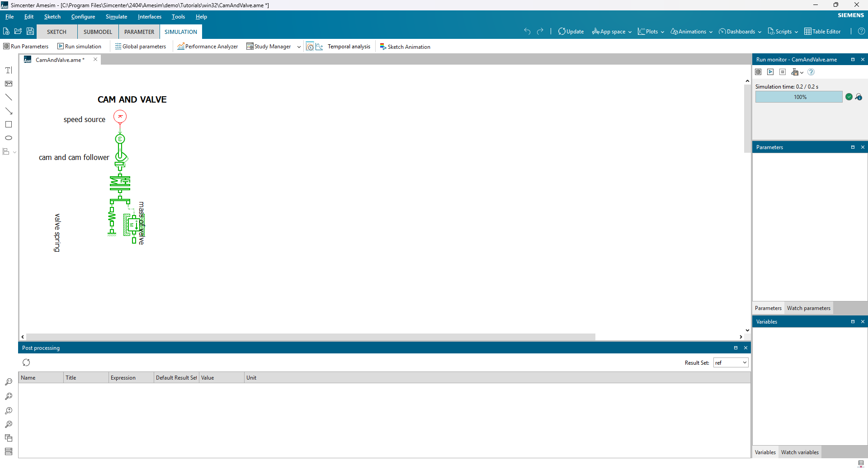Click the Run simulation button
The width and height of the screenshot is (868, 470).
tap(79, 47)
